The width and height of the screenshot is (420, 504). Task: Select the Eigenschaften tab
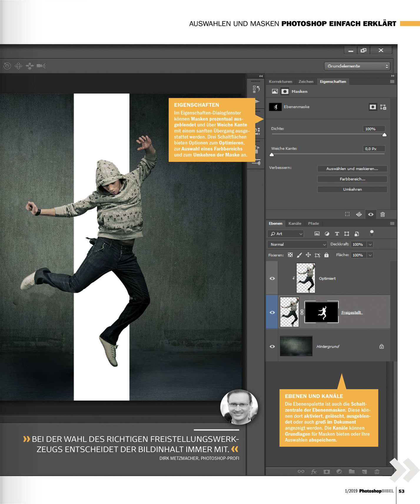tap(333, 82)
